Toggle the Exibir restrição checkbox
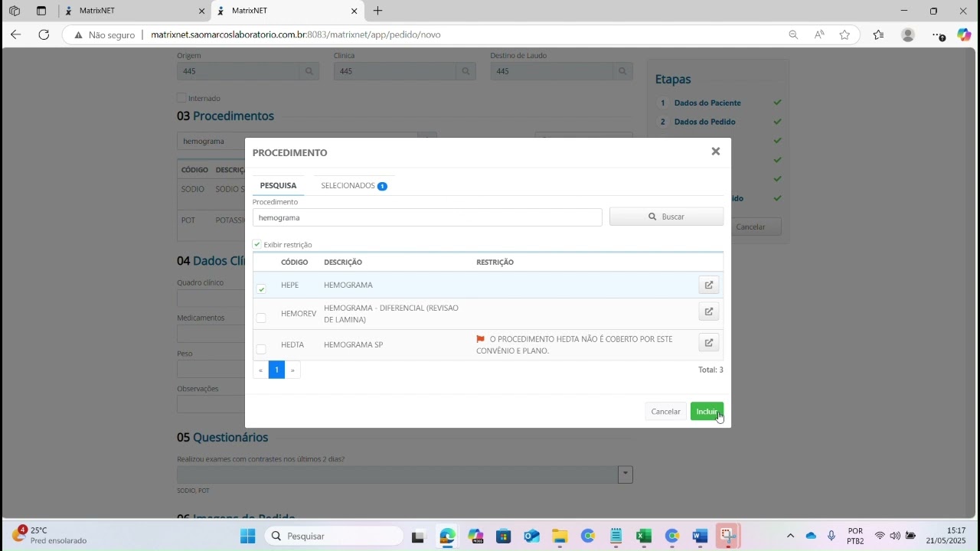This screenshot has width=980, height=551. 257,245
